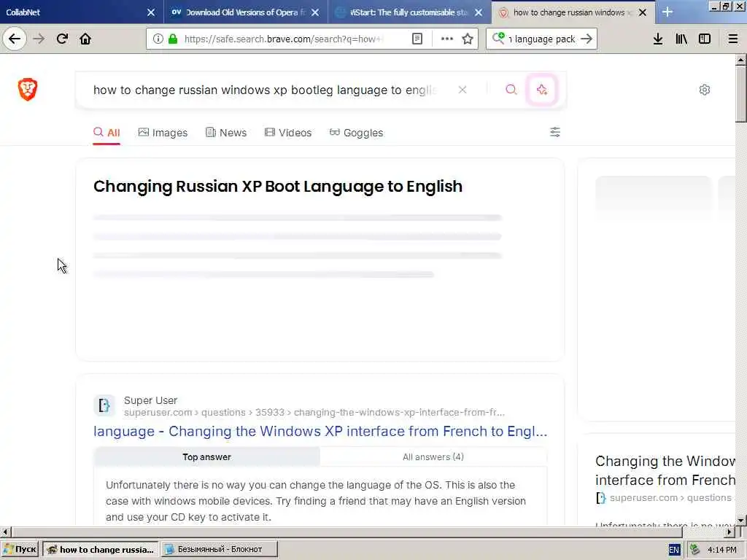Click horizontal scrollbar right arrow
This screenshot has width=747, height=560.
coord(729,532)
